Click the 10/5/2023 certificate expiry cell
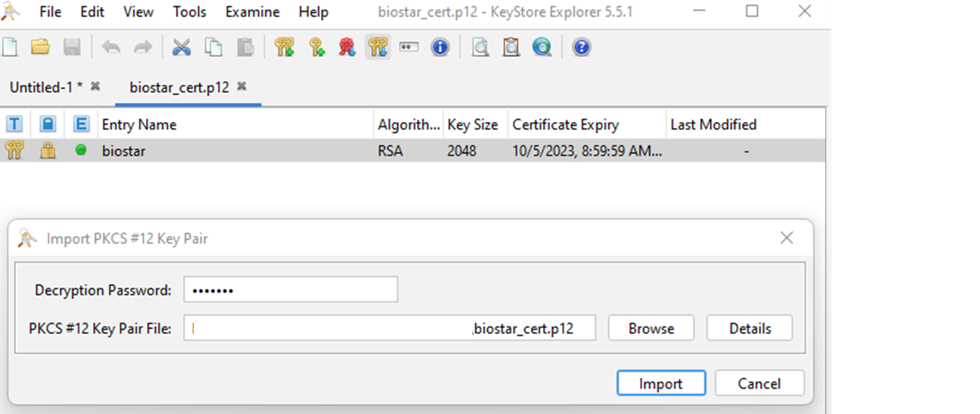This screenshot has width=980, height=414. 587,151
